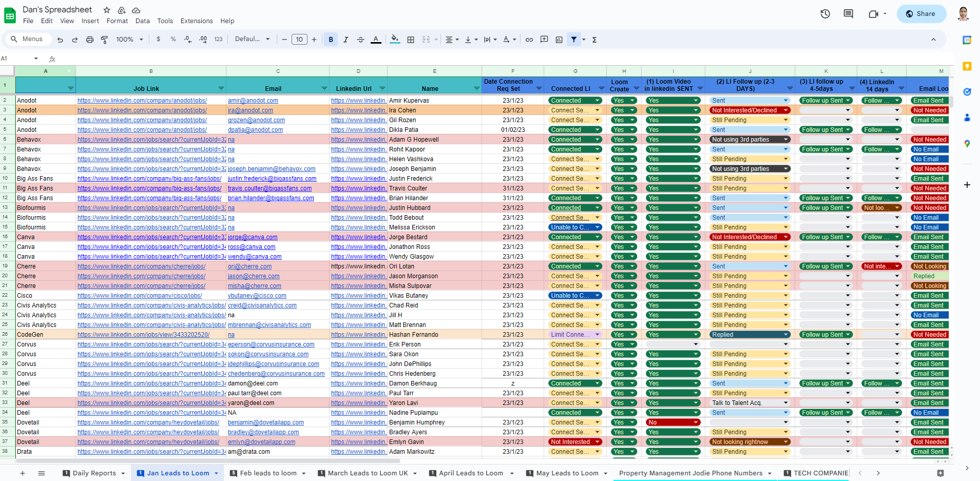The height and width of the screenshot is (481, 980).
Task: Open the Insert link tool
Action: click(529, 40)
